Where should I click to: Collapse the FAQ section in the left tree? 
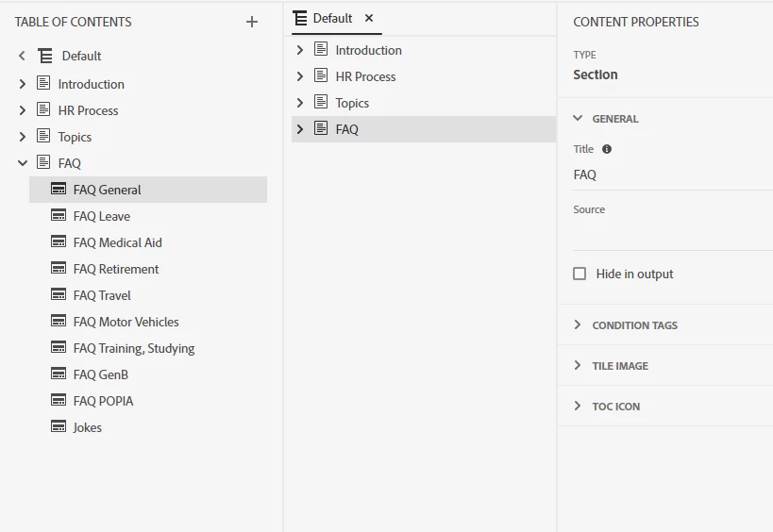[23, 163]
